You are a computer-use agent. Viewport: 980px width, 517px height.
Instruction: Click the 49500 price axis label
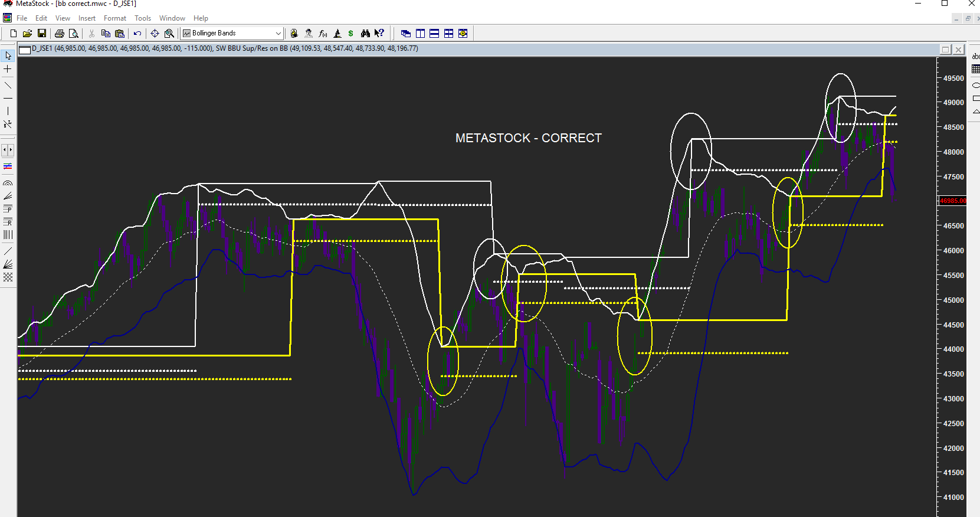pyautogui.click(x=953, y=78)
